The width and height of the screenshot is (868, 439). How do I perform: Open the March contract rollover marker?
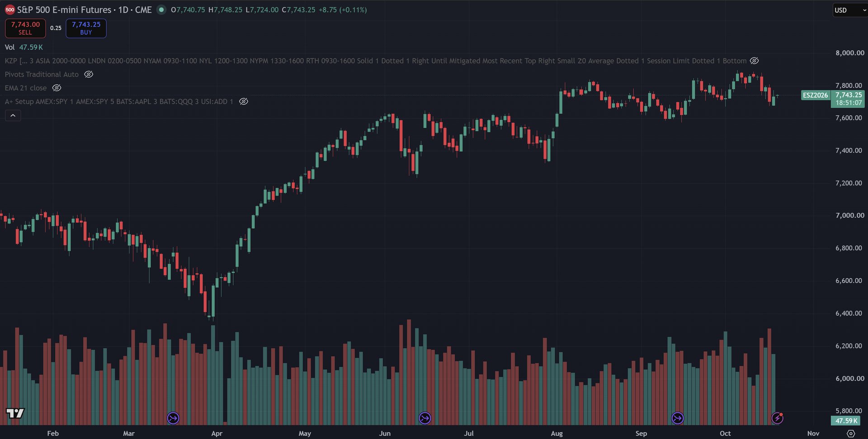click(x=173, y=418)
